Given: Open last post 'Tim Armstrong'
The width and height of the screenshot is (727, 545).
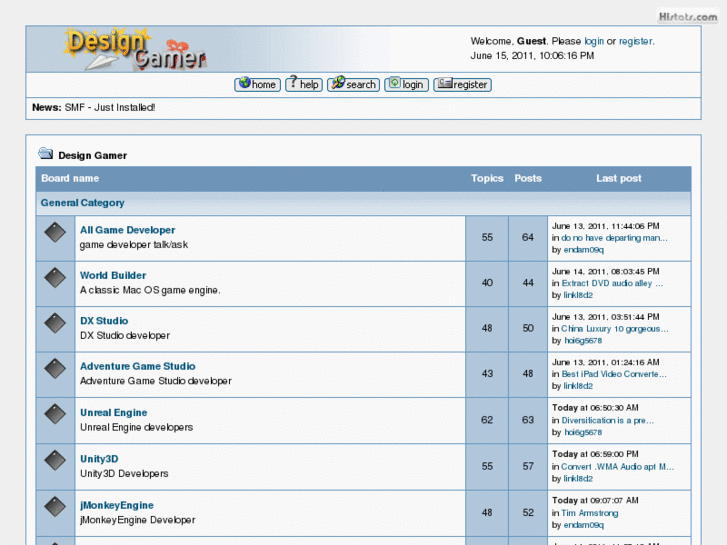Looking at the screenshot, I should coord(590,513).
